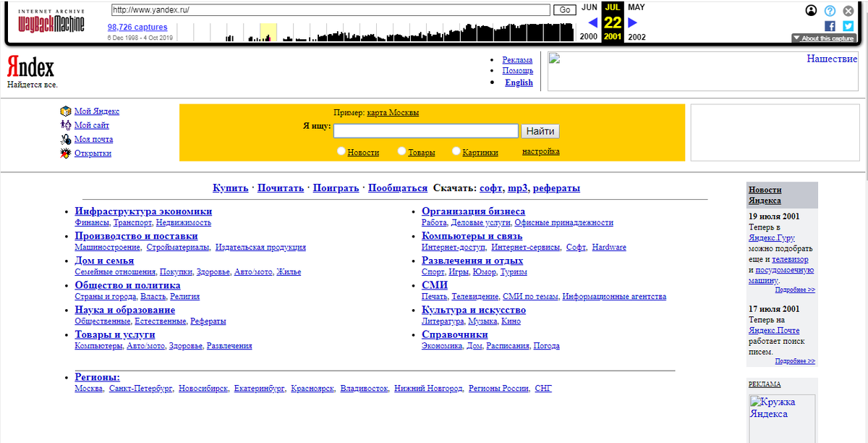868x443 pixels.
Task: Open the Новости Яндекса sidebar heading
Action: point(765,195)
